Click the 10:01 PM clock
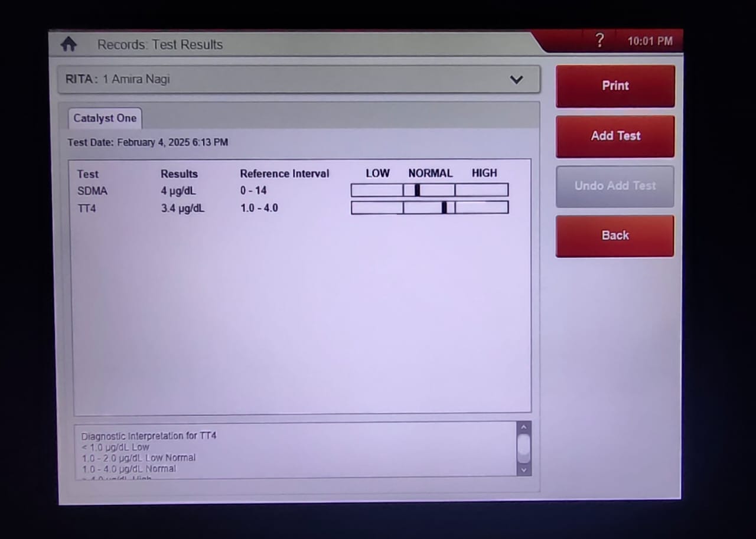The height and width of the screenshot is (539, 756). (x=650, y=41)
